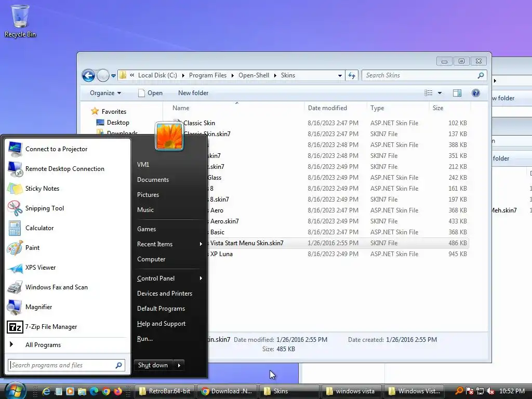Click Open in the Explorer toolbar
Viewport: 532px width, 399px height.
point(150,93)
